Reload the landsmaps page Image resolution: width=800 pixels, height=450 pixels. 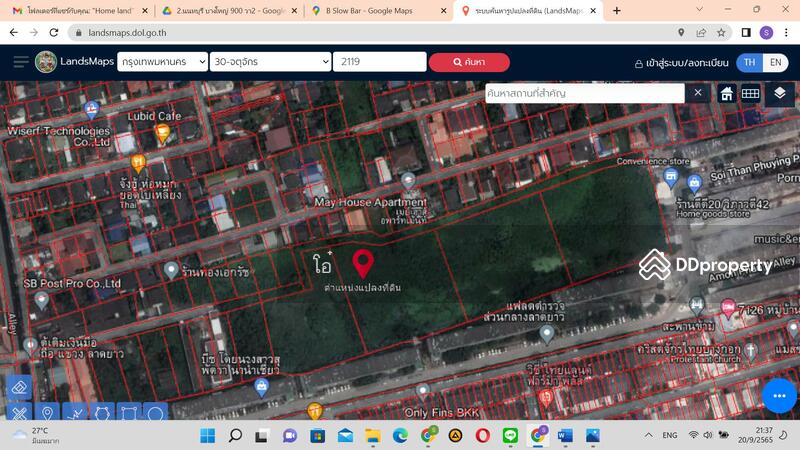tap(54, 33)
